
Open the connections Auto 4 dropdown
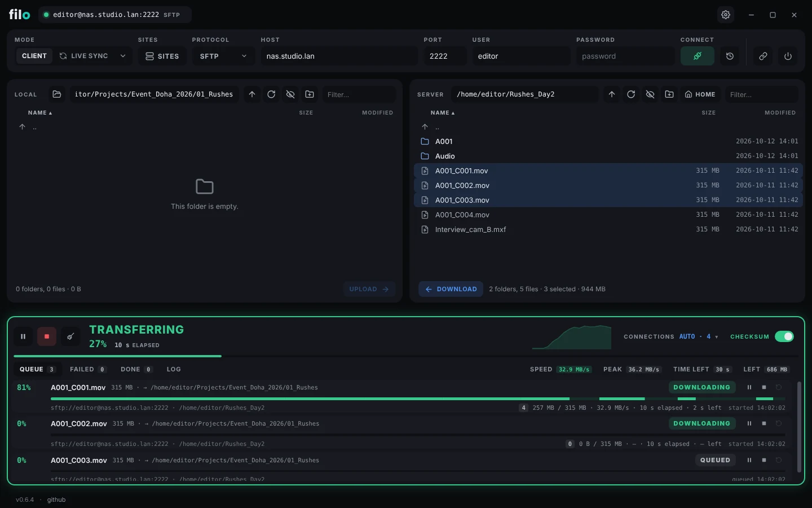pos(699,336)
